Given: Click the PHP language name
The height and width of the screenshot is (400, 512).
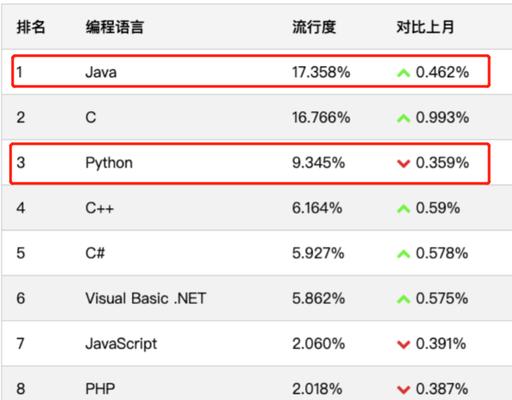Looking at the screenshot, I should 100,389.
